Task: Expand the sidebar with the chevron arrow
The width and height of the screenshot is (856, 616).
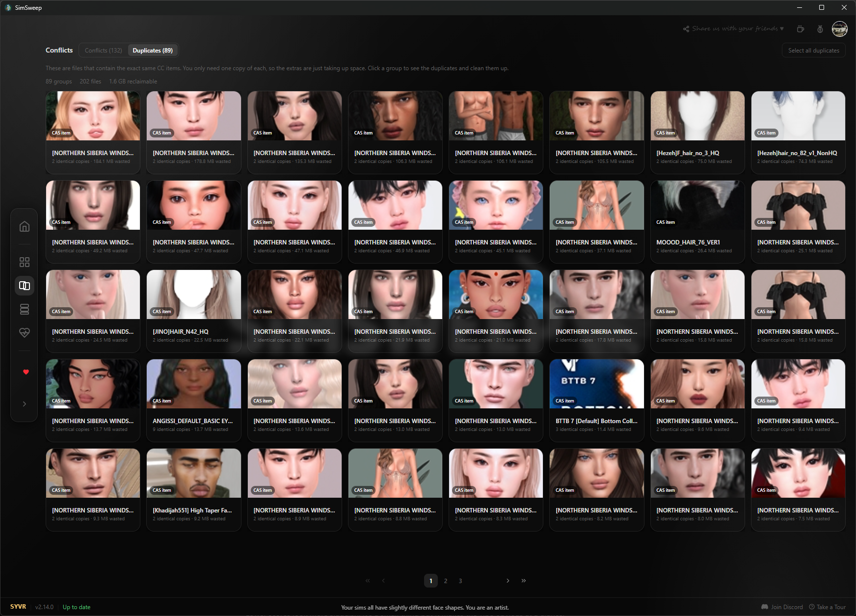Action: pyautogui.click(x=25, y=404)
